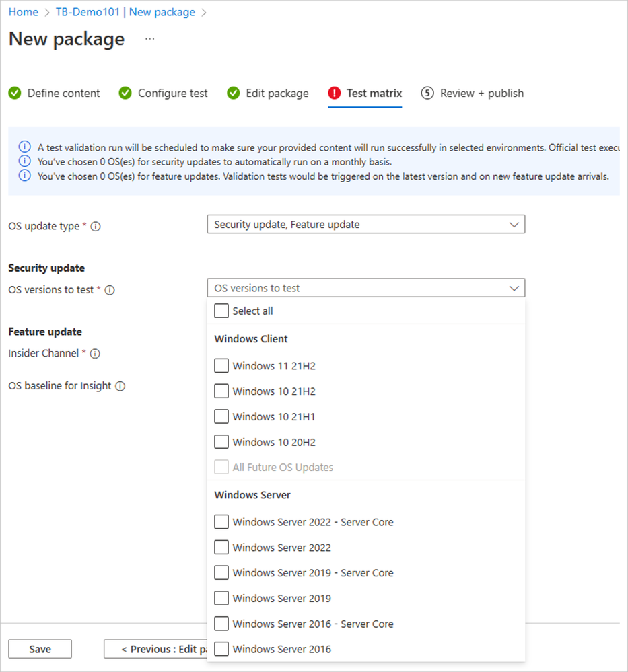This screenshot has width=628, height=672.
Task: Check the Select all checkbox
Action: tap(221, 311)
